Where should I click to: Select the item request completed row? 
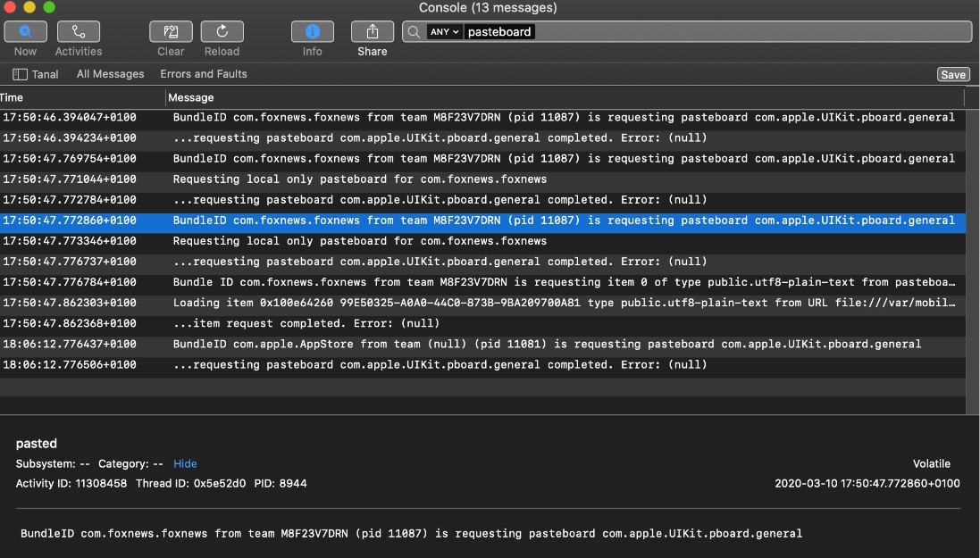[482, 324]
